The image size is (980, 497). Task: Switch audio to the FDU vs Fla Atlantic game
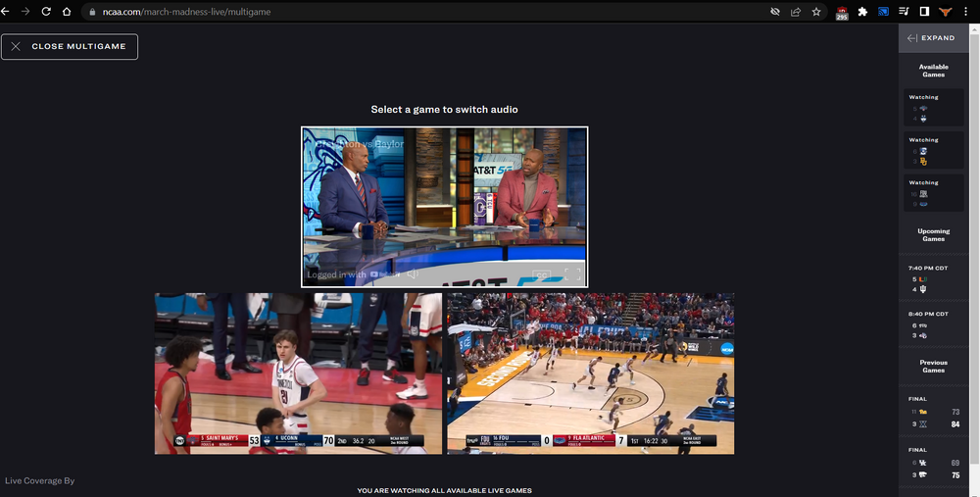point(590,373)
